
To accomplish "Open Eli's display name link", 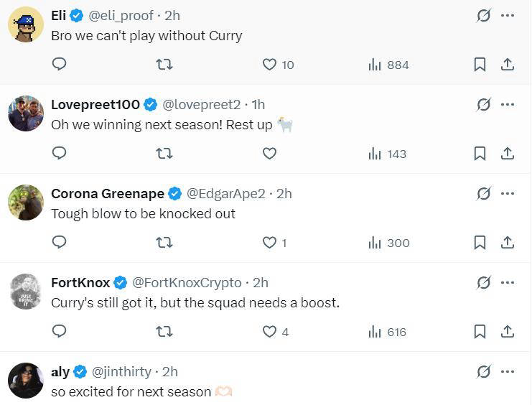I will click(59, 15).
